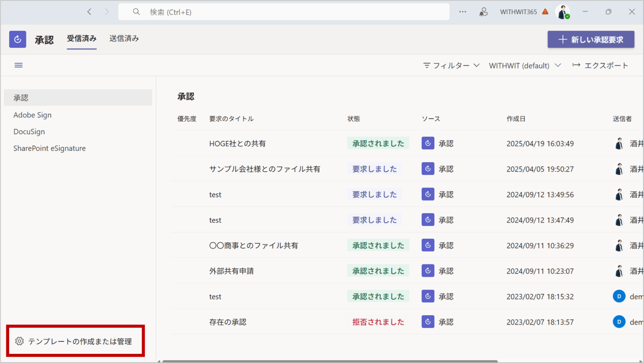Open the WITHWIT (default) environment dropdown
Viewport: 644px width, 363px height.
(525, 65)
